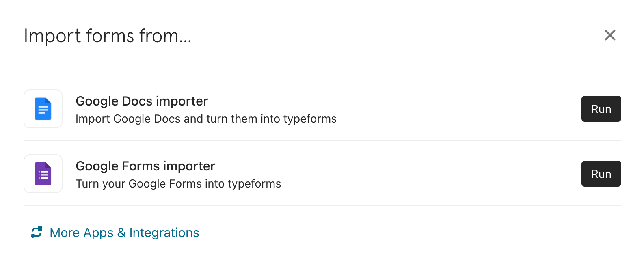
Task: Click the integrations arrows icon beside More Apps
Action: pos(37,232)
